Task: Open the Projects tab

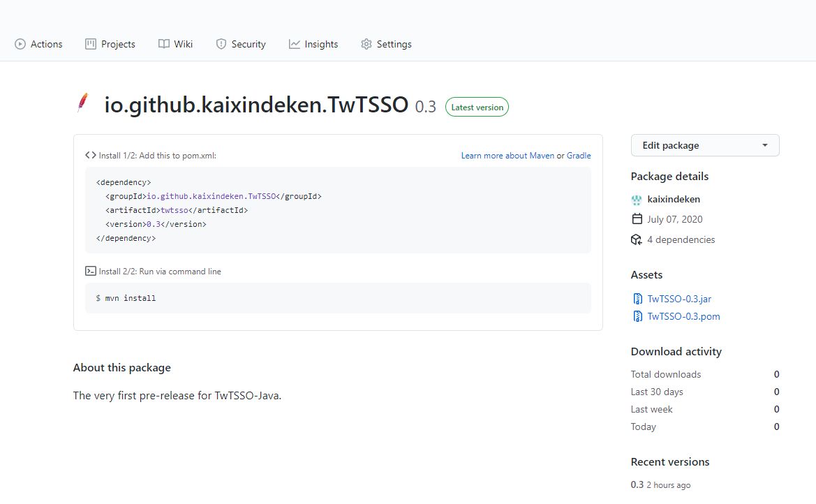Action: pyautogui.click(x=110, y=44)
